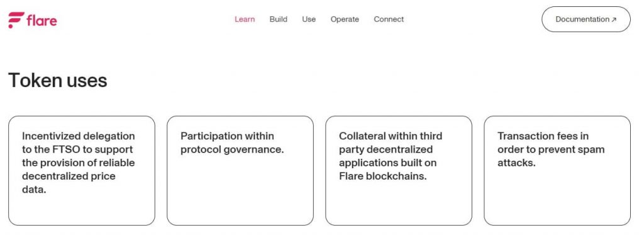Click the Documentation button
Image resolution: width=644 pixels, height=235 pixels.
[x=586, y=20]
